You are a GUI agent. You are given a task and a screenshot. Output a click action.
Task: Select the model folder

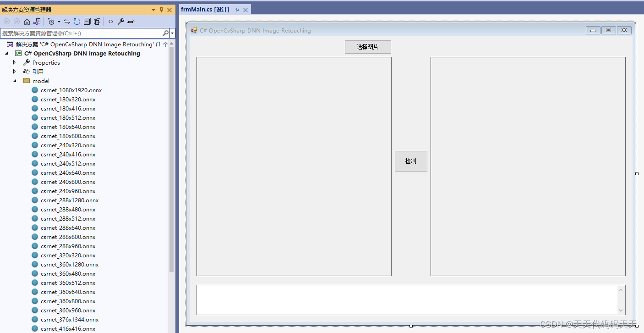41,81
